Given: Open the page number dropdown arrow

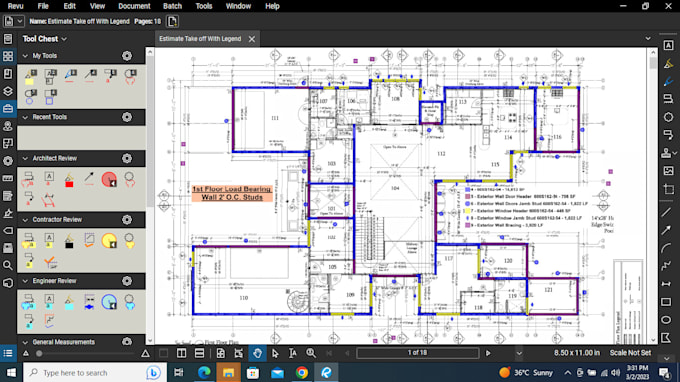Looking at the screenshot, I should pos(519,353).
